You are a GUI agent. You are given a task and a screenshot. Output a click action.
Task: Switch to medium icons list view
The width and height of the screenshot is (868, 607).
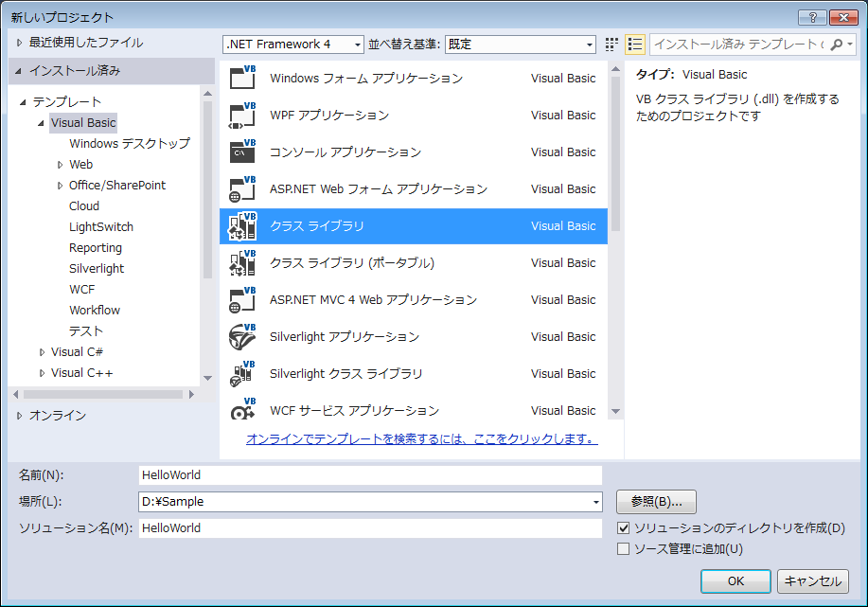[x=635, y=45]
